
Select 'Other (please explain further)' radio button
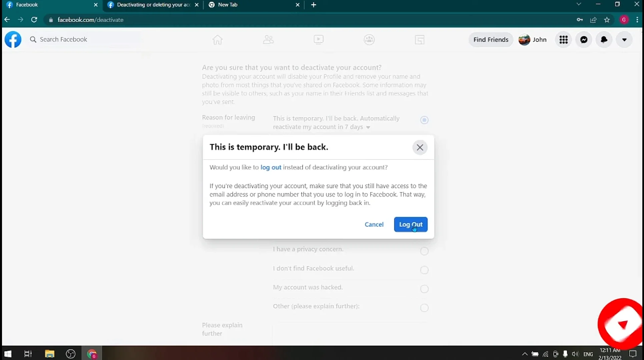[x=424, y=308]
